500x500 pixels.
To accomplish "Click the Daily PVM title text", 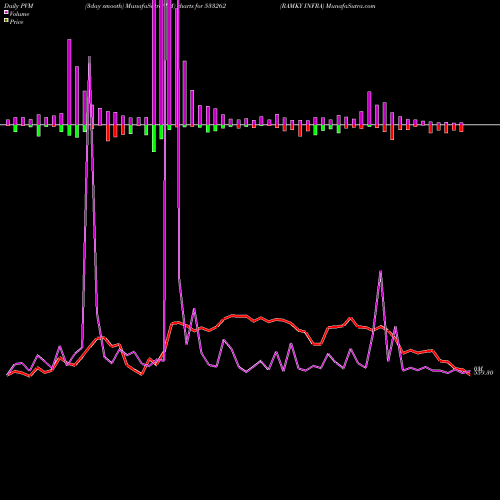I will point(19,6).
